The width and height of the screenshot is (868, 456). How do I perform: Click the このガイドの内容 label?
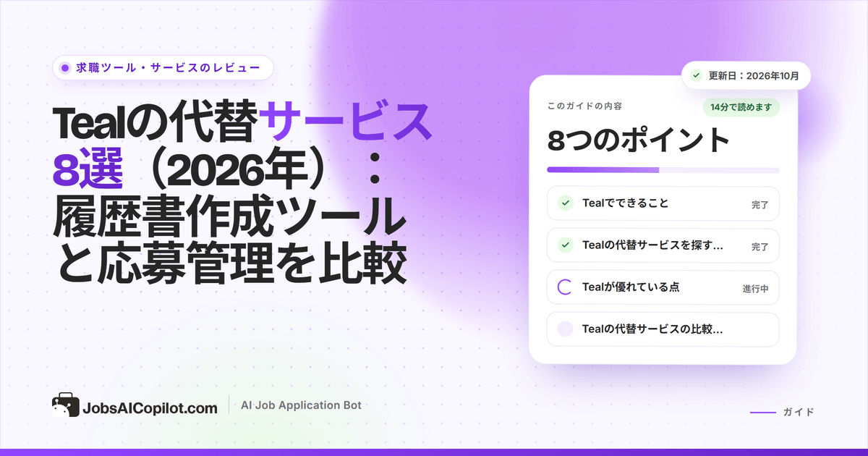584,106
